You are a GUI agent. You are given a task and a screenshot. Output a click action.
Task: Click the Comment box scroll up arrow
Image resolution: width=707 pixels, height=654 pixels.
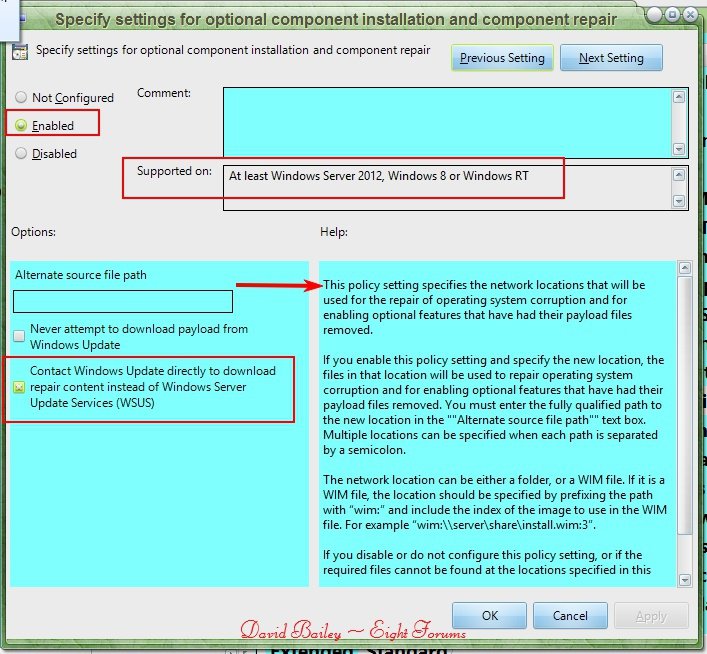(x=679, y=97)
